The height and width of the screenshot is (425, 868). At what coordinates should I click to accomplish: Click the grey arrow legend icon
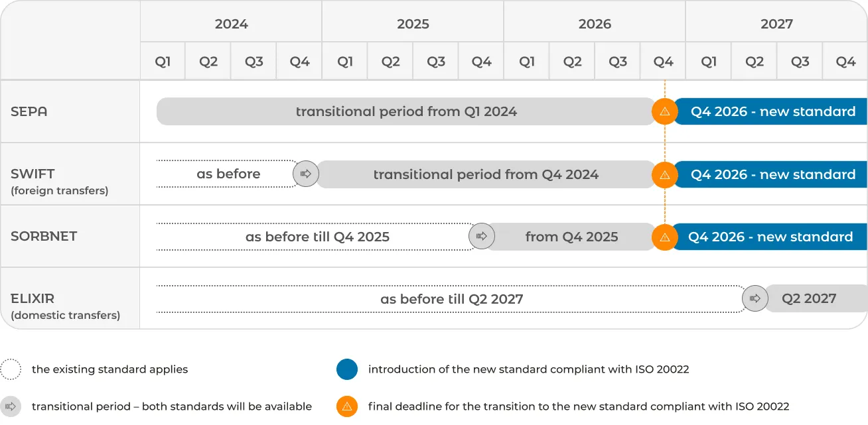point(11,406)
